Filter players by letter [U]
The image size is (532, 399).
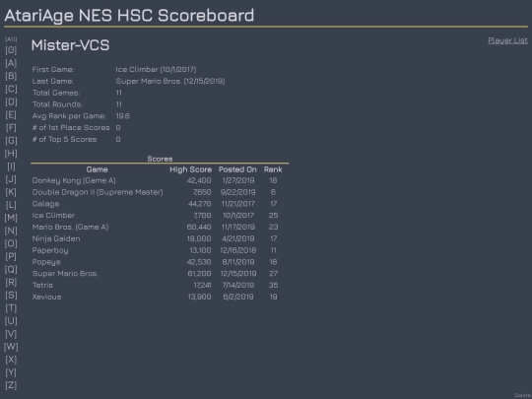(x=11, y=321)
